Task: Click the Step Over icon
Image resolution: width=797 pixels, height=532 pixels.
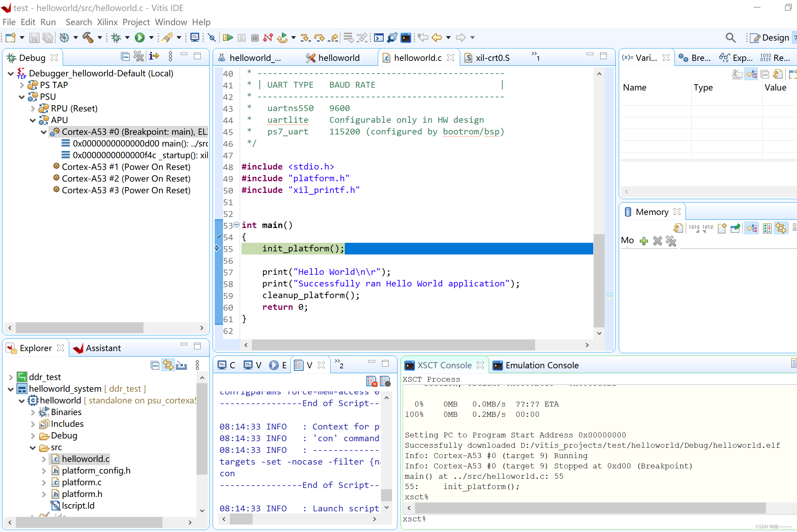Action: (319, 37)
